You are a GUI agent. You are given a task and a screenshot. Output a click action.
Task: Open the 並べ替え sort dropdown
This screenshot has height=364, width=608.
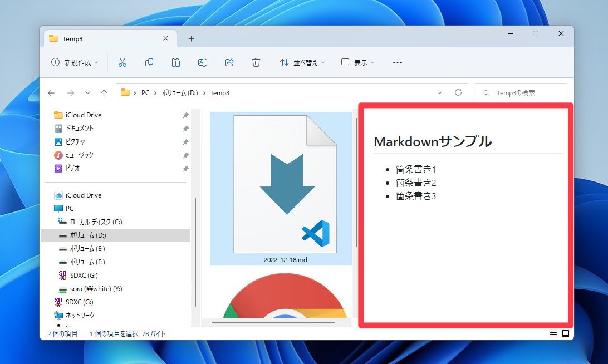tap(302, 62)
